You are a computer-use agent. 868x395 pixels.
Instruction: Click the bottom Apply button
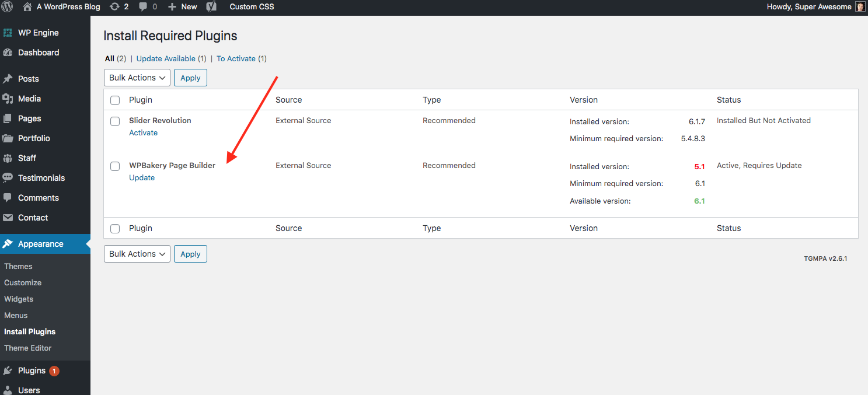(x=190, y=254)
